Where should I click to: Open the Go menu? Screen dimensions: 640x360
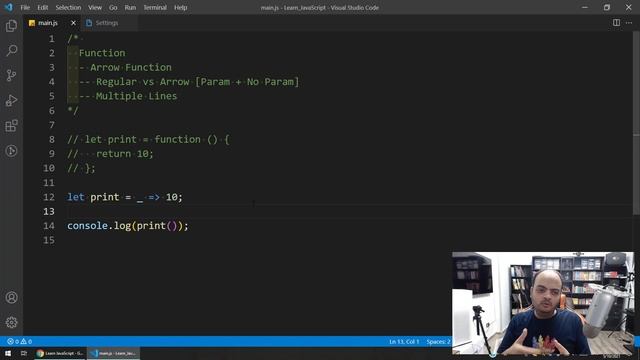click(113, 7)
